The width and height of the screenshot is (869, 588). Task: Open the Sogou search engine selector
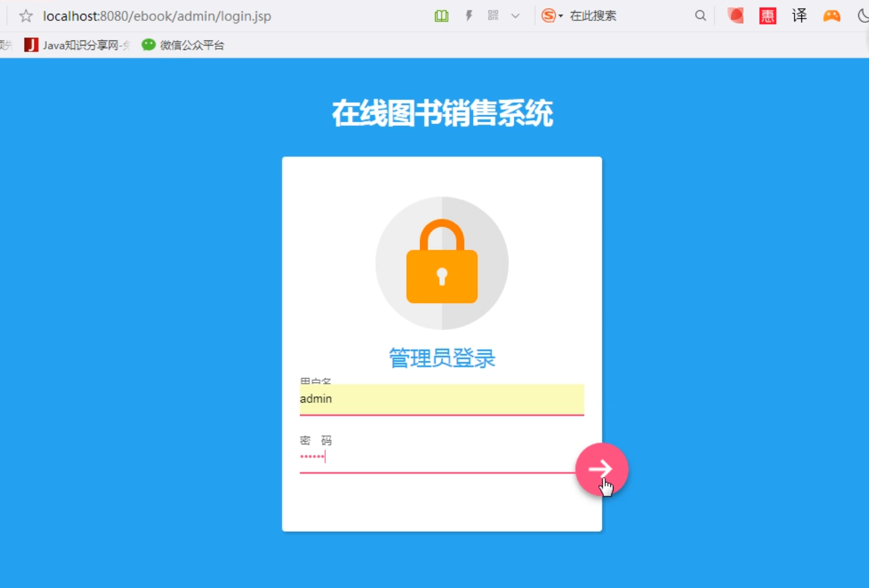[x=552, y=16]
